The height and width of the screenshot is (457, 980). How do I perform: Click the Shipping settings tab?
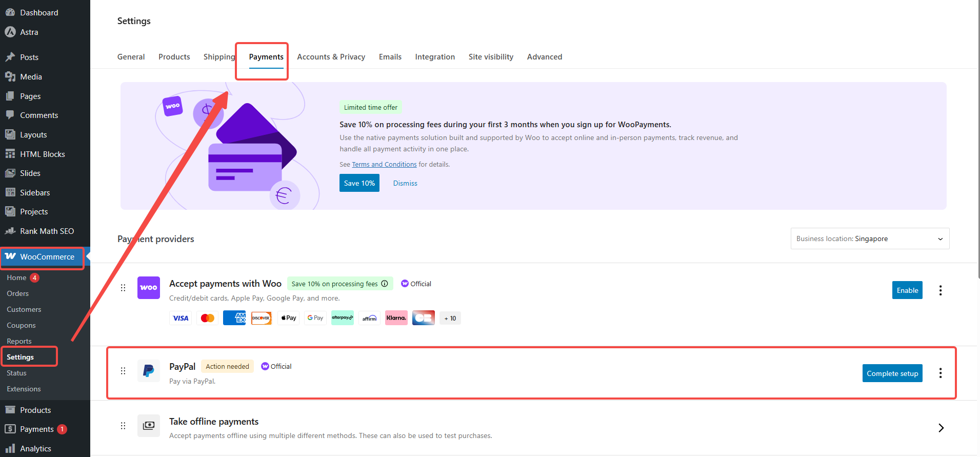(x=219, y=57)
